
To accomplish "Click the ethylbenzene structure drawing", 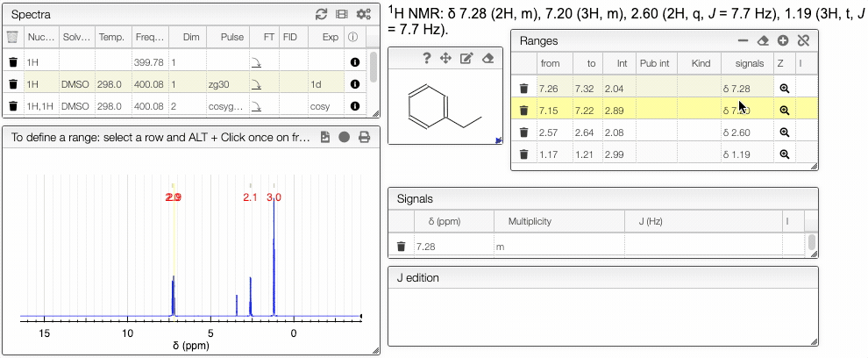I will tap(445, 108).
